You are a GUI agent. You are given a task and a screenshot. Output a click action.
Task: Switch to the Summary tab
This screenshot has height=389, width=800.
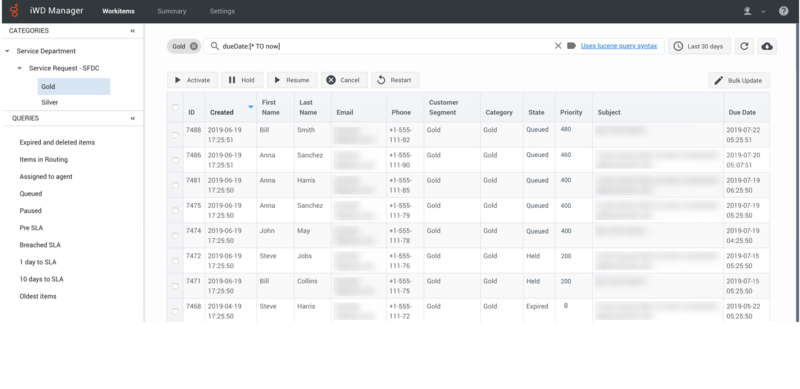(x=171, y=11)
